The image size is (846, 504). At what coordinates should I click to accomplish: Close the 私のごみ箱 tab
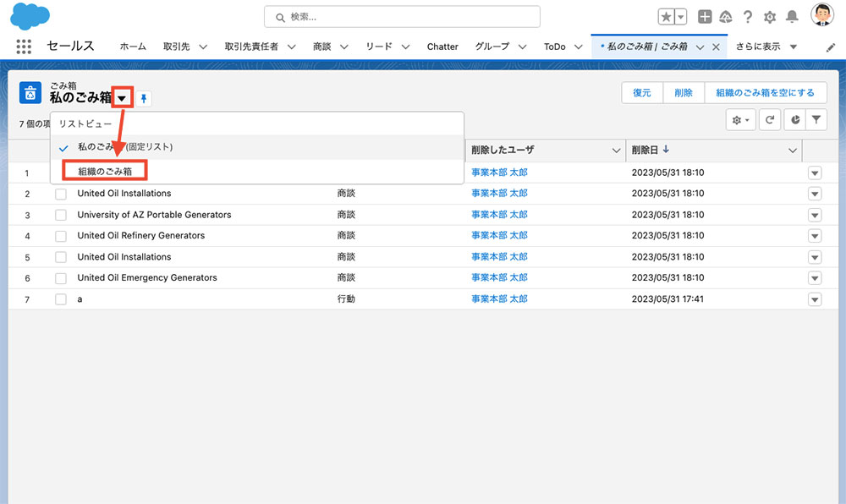point(716,47)
